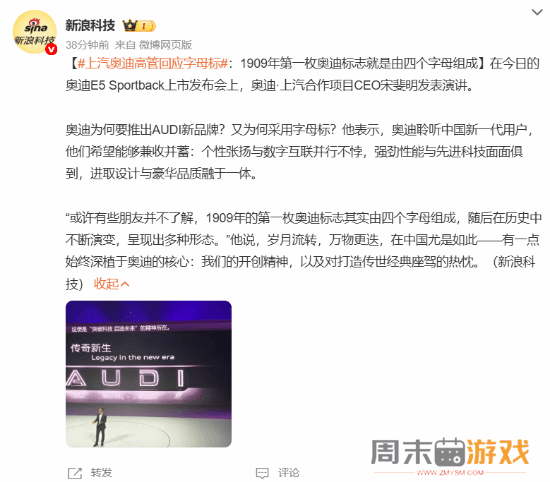
Task: Collapse the post with 收起
Action: [x=106, y=284]
